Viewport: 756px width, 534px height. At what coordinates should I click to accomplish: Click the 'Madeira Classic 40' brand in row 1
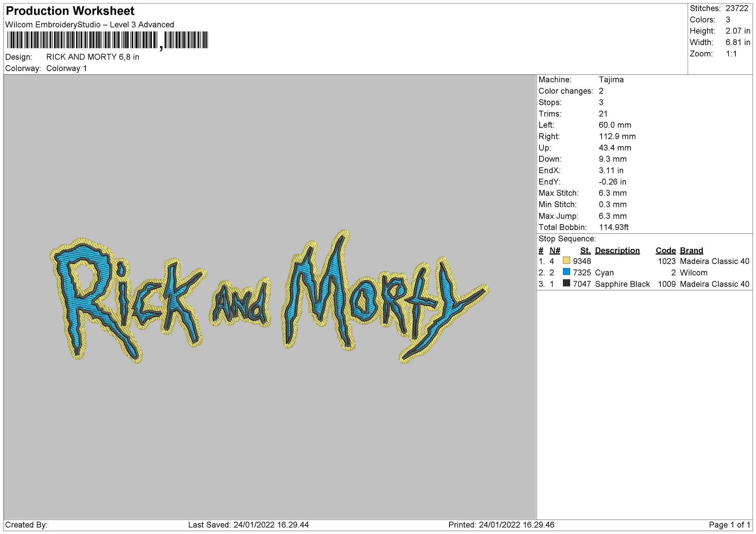click(714, 261)
